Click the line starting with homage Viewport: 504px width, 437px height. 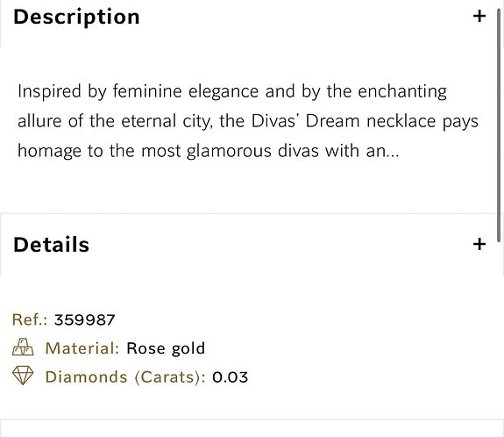208,151
